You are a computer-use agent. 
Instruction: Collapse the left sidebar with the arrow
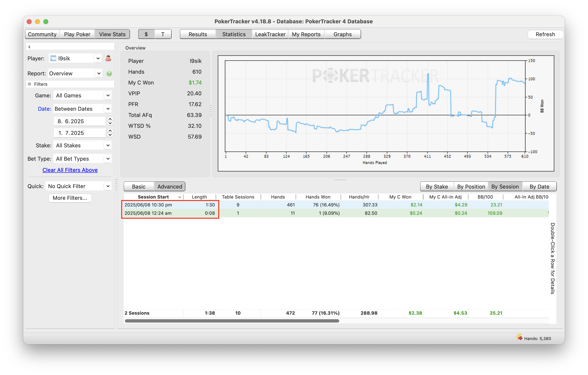click(x=29, y=47)
